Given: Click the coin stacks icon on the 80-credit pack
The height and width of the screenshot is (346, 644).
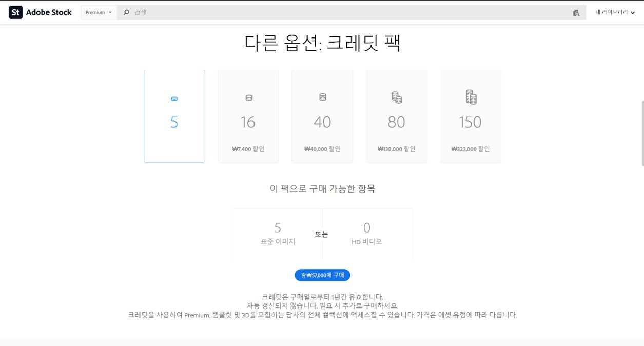Looking at the screenshot, I should pyautogui.click(x=397, y=97).
